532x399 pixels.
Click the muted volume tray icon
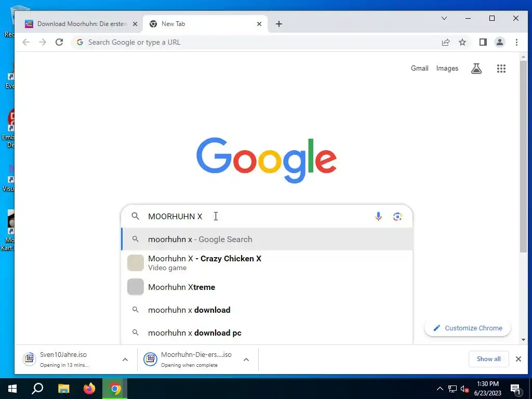pos(464,389)
